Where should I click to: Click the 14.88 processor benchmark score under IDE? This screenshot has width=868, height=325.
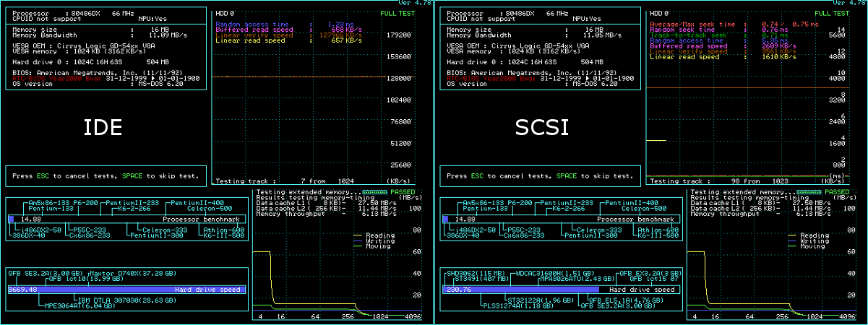[30, 219]
